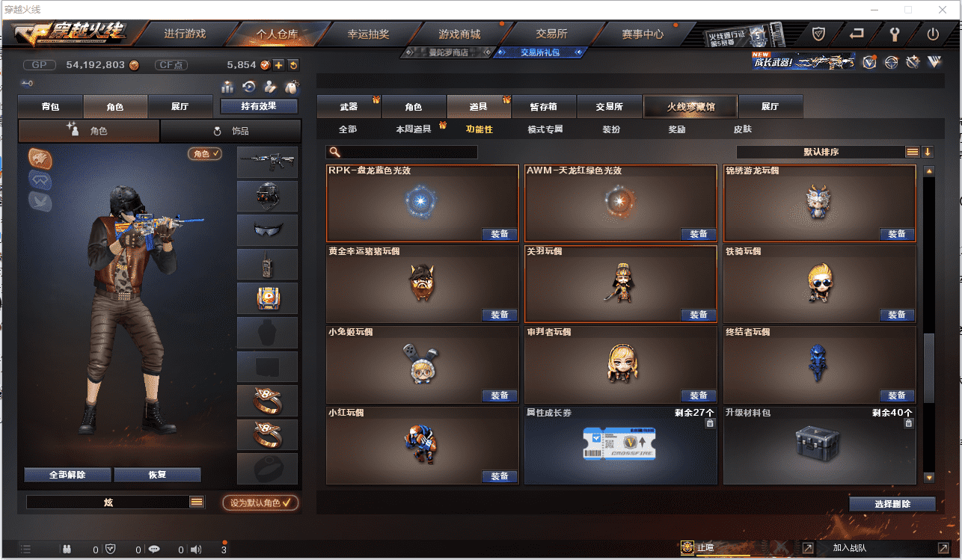The width and height of the screenshot is (962, 560).
Task: Switch to the 武器 tab
Action: pos(349,106)
